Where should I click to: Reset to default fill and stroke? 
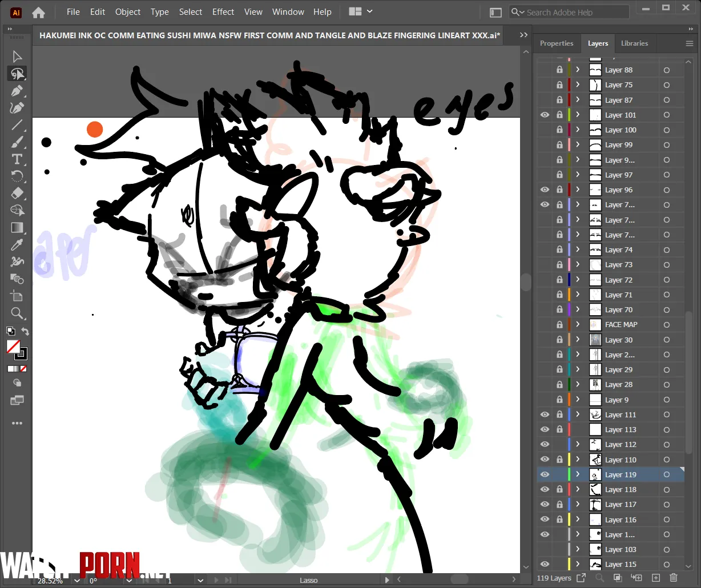[10, 331]
